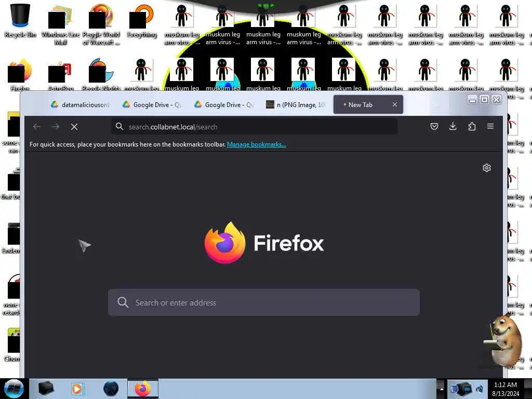Select the Recycle Bin desktop icon
Screen dimensions: 532x399
pos(20,20)
